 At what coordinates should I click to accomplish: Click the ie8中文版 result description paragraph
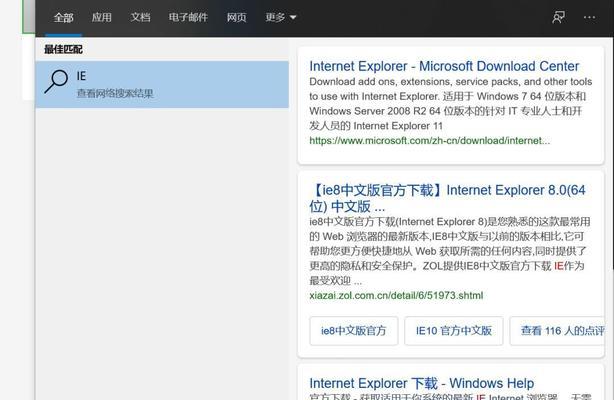coord(450,251)
